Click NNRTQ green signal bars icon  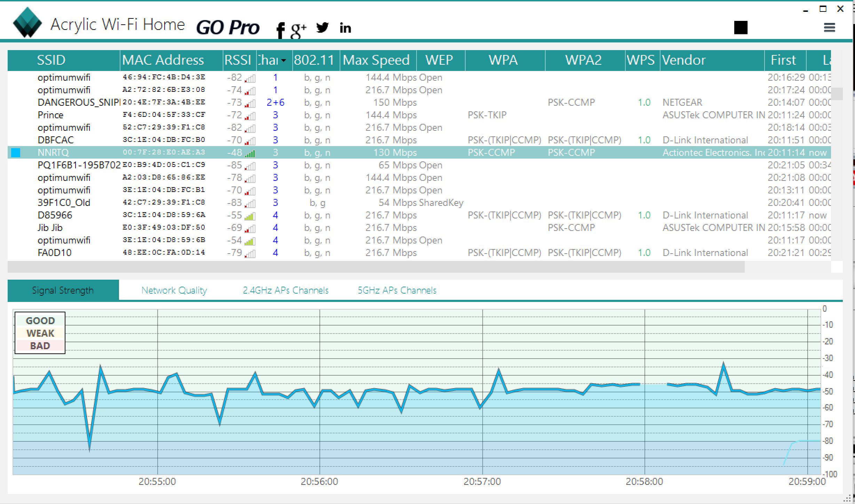point(250,153)
